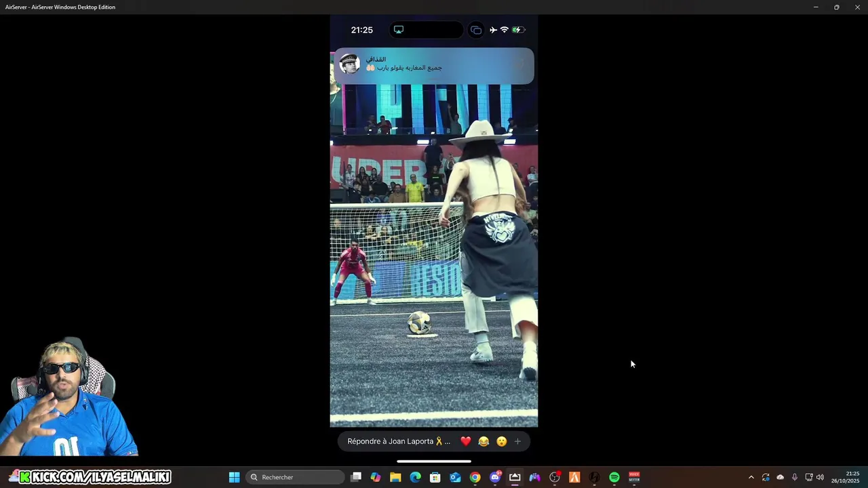Open the orange app icon in taskbar
The height and width of the screenshot is (488, 868).
coord(574,477)
